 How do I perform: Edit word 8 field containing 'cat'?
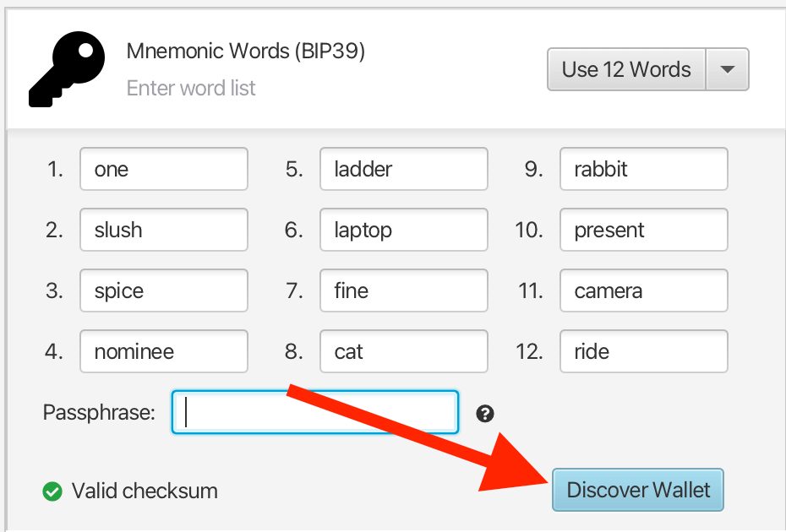coord(403,352)
